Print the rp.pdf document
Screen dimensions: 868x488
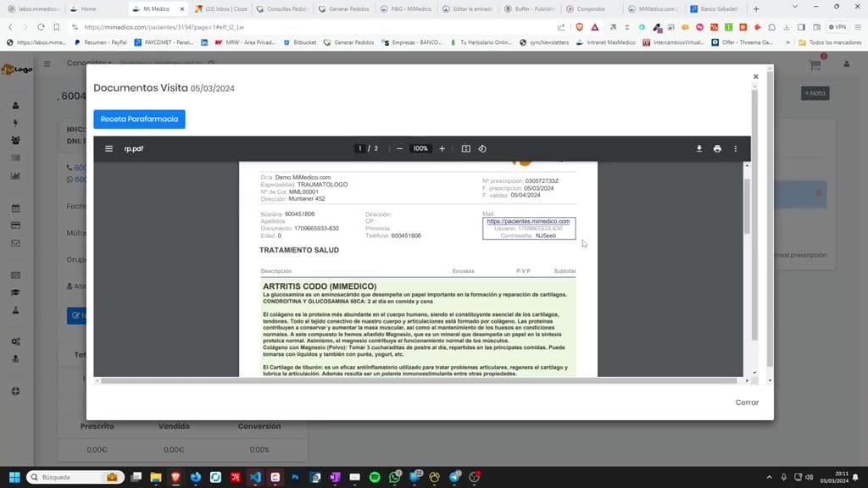pyautogui.click(x=717, y=148)
